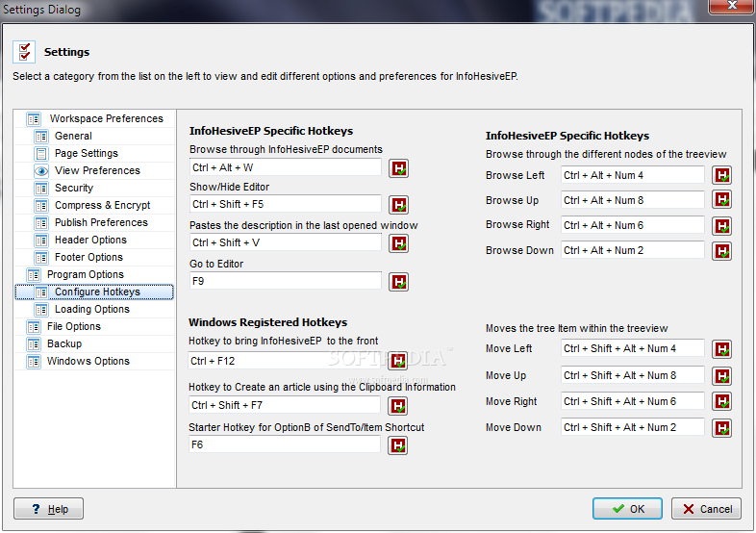Screen dimensions: 756x533
Task: Select Compress & Encrypt category
Action: [x=103, y=206]
